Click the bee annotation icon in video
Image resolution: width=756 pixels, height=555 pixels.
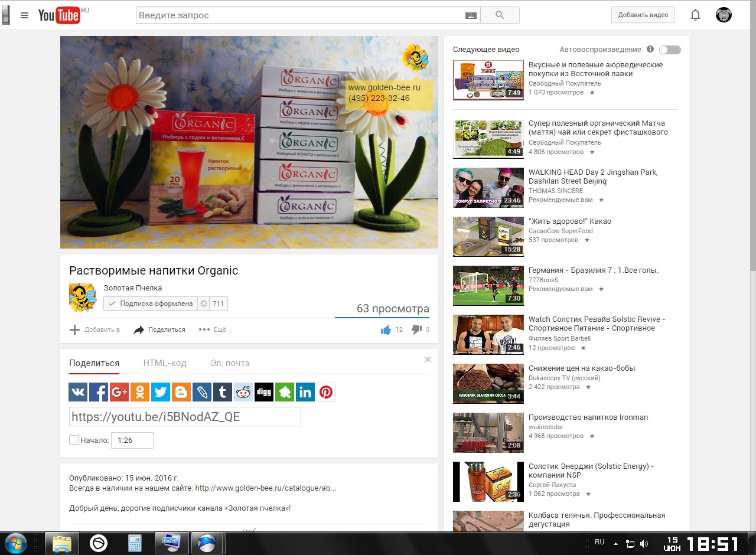(415, 58)
